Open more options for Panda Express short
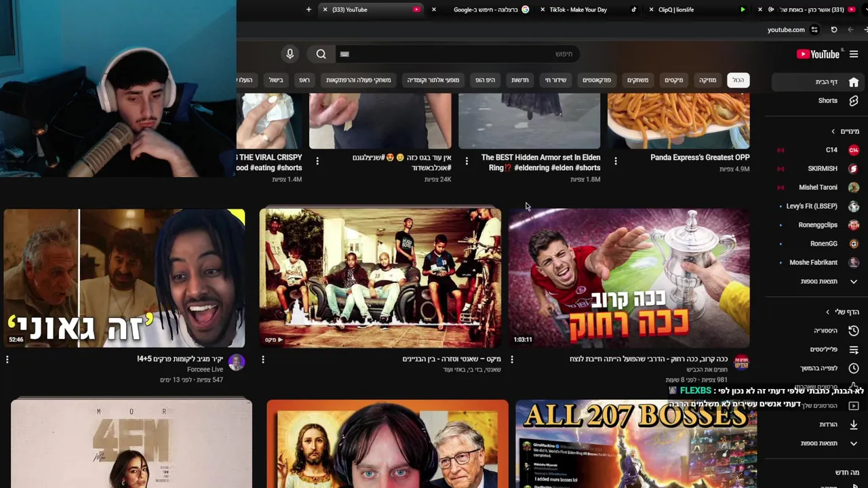The height and width of the screenshot is (488, 868). pos(616,161)
